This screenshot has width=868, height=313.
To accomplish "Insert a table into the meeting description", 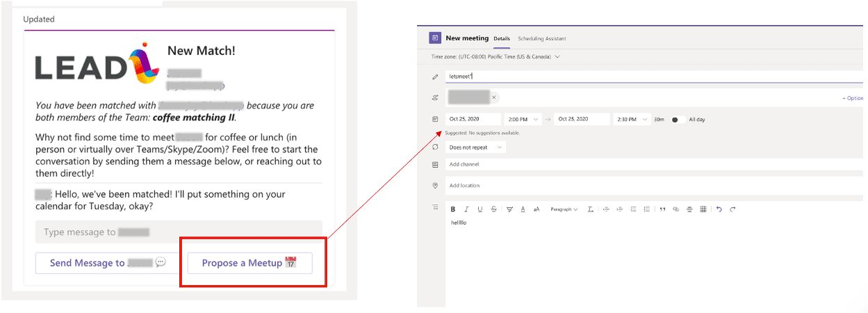I will tap(703, 209).
